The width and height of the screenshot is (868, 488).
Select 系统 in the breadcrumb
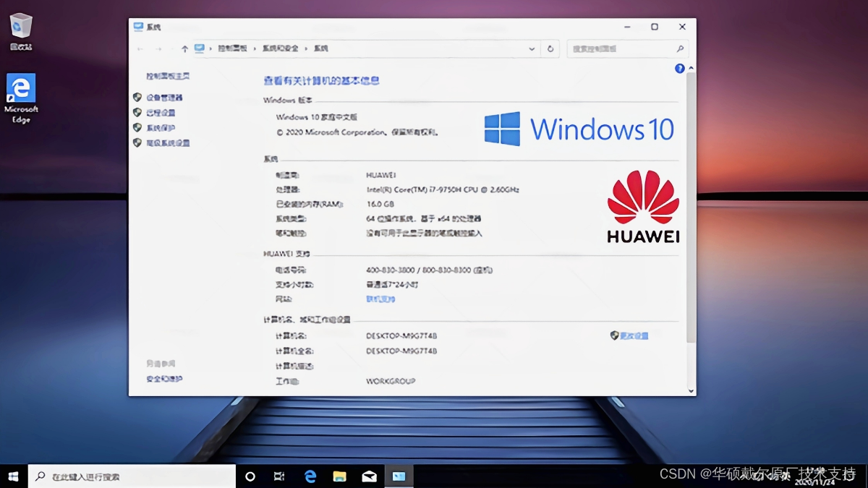click(320, 48)
